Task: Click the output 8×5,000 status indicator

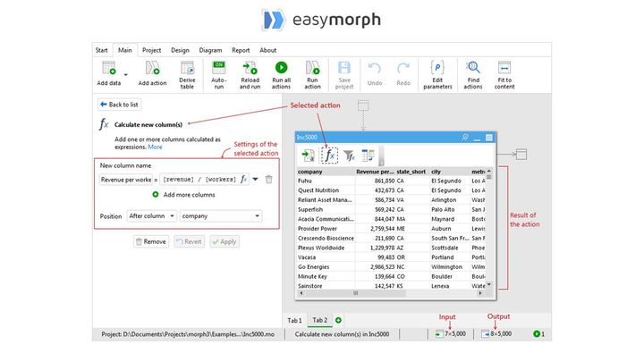Action: (496, 334)
